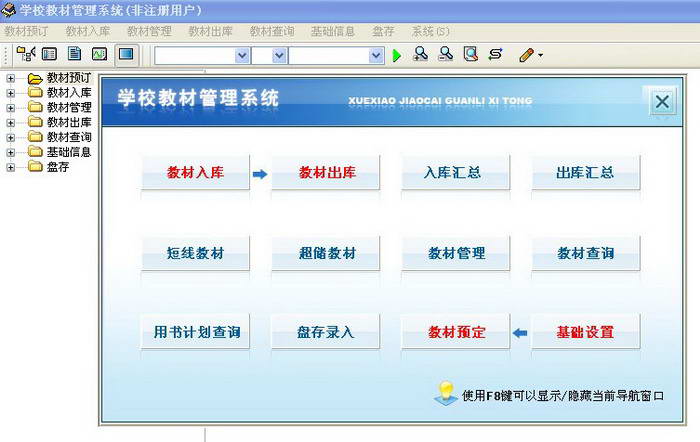Expand the 教材查询 tree node
The width and height of the screenshot is (700, 442).
pyautogui.click(x=10, y=138)
